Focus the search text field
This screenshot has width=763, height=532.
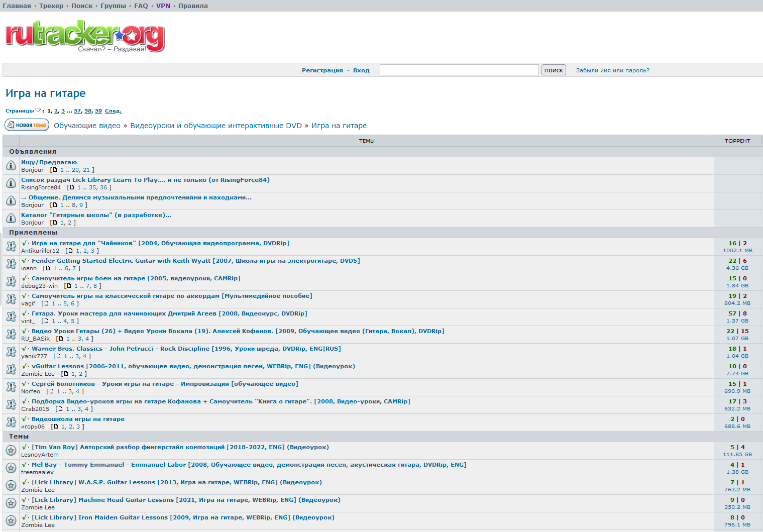[x=459, y=70]
